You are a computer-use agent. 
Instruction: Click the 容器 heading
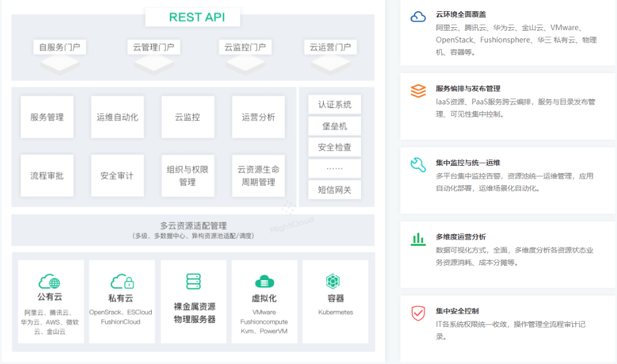[x=336, y=299]
